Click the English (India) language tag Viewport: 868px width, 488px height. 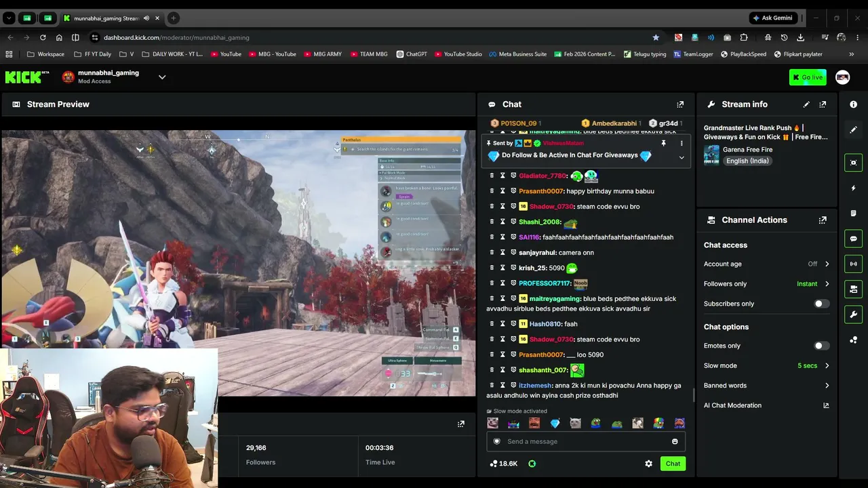point(747,161)
